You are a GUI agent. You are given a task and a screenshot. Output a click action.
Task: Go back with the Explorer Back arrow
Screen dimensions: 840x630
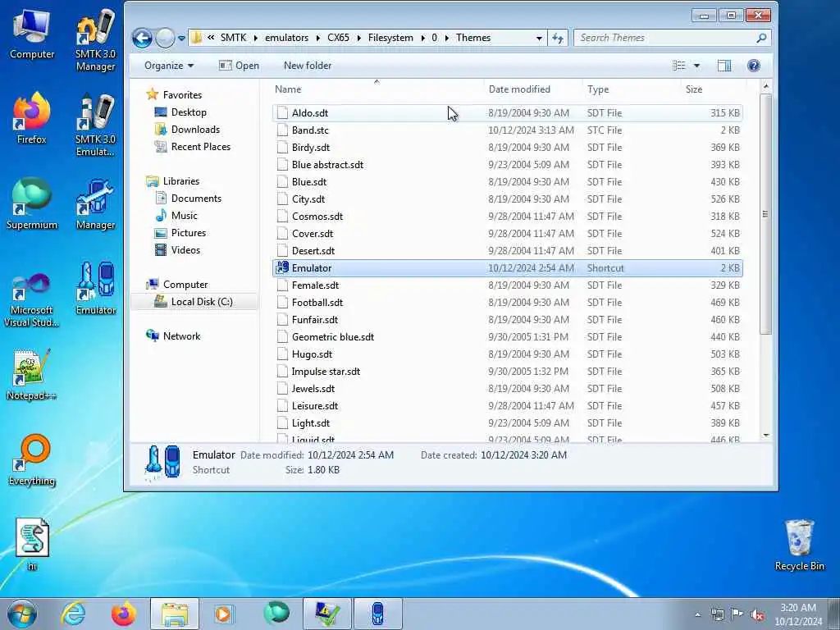[x=142, y=38]
